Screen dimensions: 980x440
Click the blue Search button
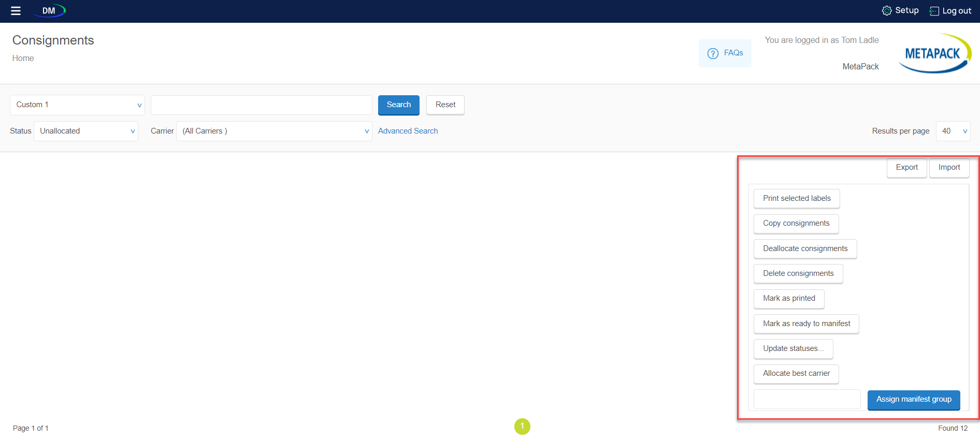[x=399, y=105]
